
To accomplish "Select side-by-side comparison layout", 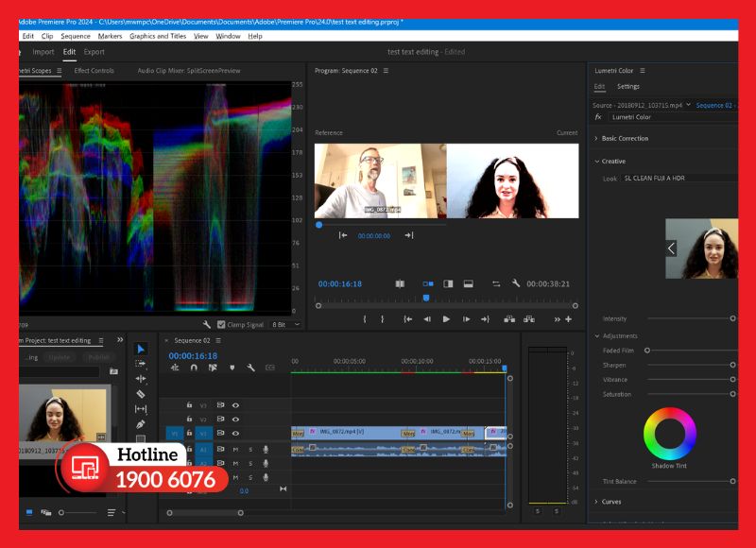I will pos(428,283).
